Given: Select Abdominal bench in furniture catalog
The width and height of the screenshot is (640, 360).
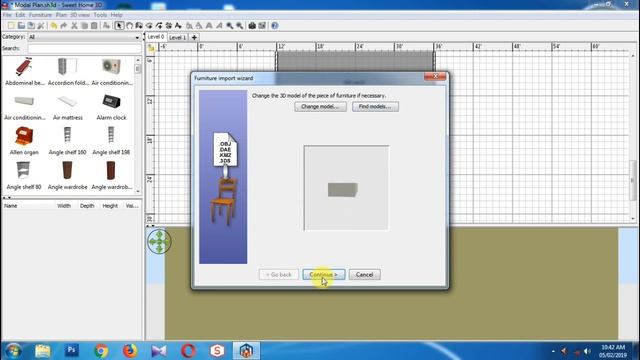Looking at the screenshot, I should point(24,72).
